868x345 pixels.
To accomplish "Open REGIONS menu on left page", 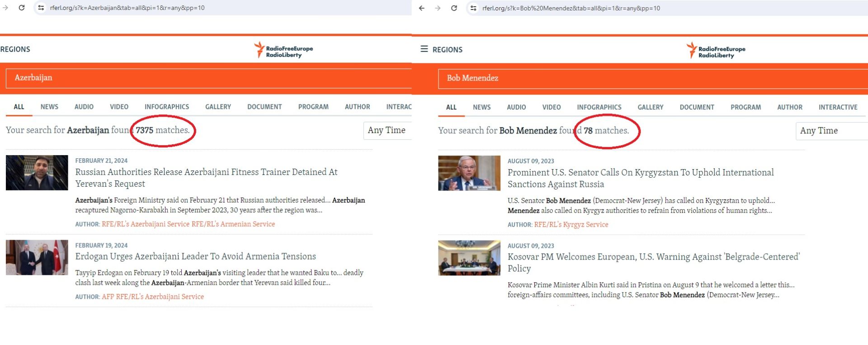I will point(15,49).
